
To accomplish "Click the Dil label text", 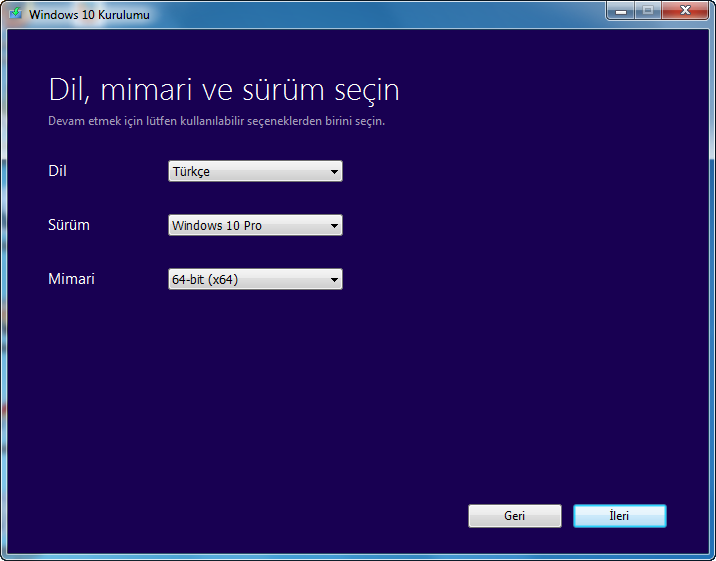I will (x=58, y=171).
